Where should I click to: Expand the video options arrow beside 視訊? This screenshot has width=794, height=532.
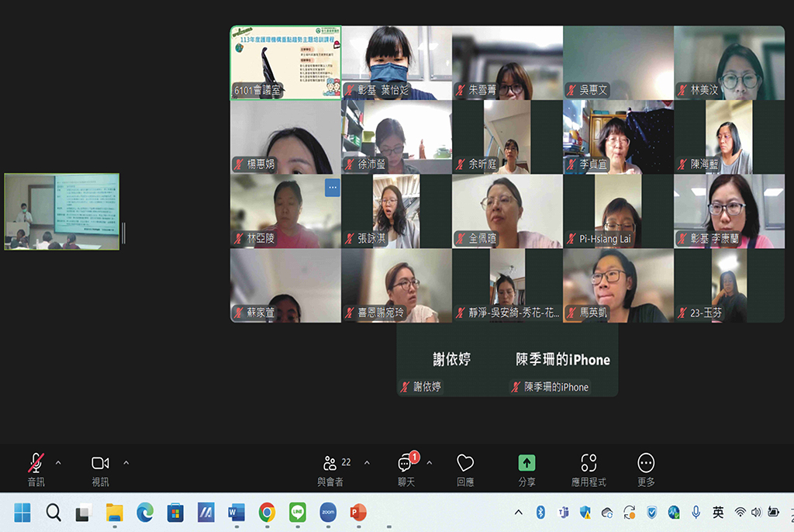click(126, 463)
